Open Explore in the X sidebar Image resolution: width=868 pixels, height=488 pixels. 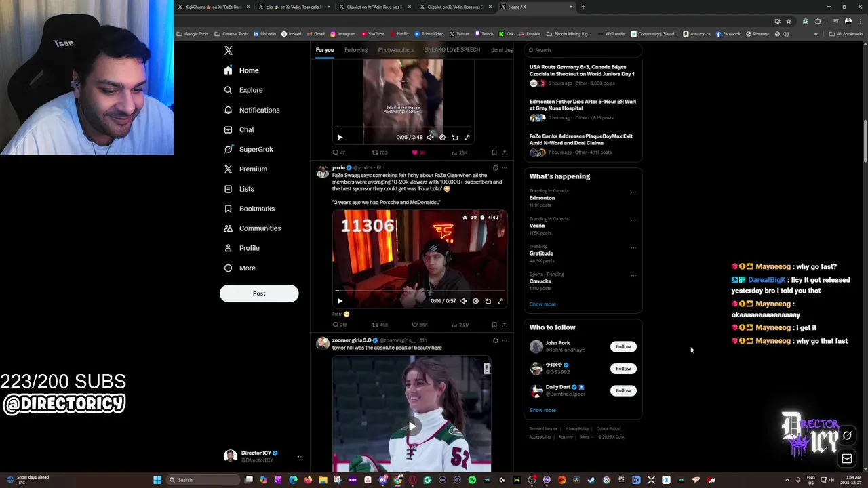click(243, 90)
